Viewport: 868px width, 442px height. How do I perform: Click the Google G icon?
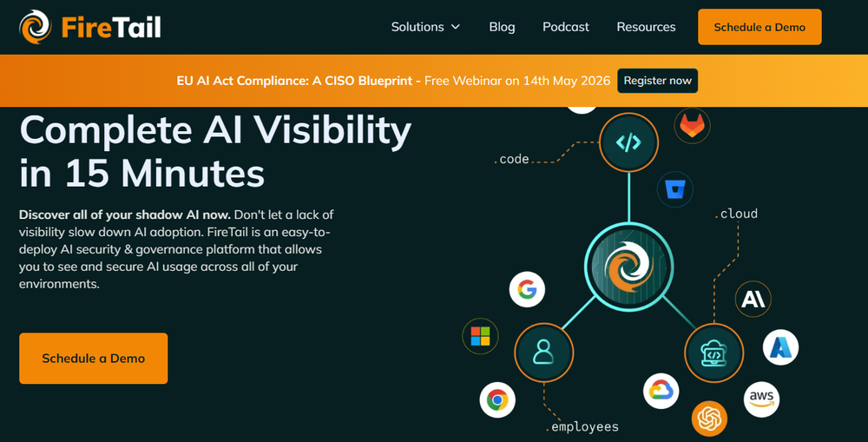point(527,289)
